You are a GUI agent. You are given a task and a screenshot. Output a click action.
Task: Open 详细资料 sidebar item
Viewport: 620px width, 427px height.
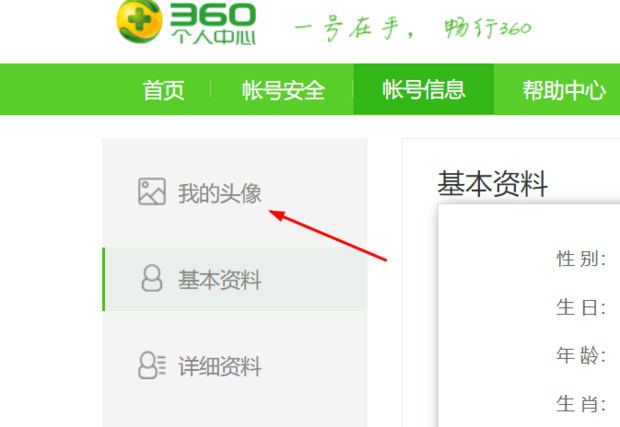click(x=219, y=366)
